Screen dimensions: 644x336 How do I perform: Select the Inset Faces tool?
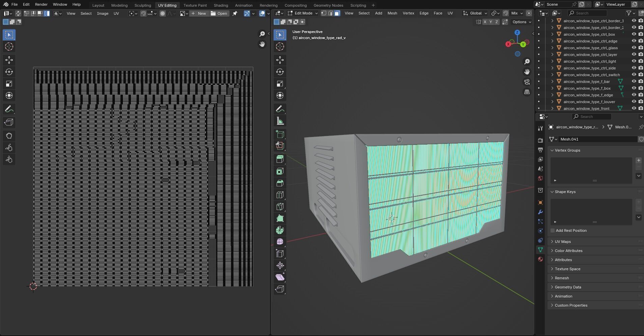point(280,171)
